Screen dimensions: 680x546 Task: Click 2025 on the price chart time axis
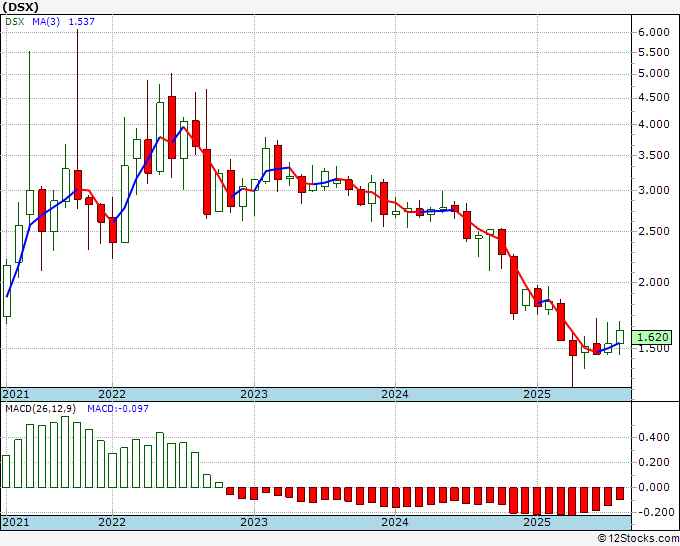tap(537, 394)
